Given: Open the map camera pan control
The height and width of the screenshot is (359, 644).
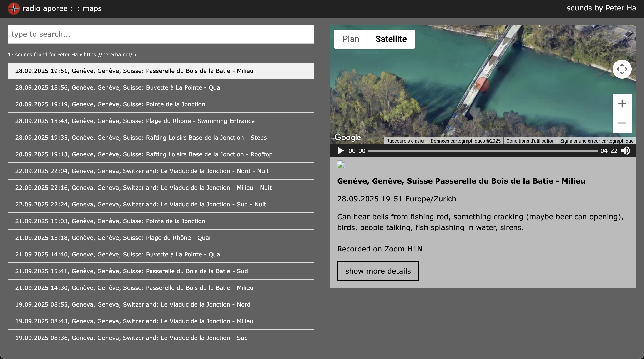Looking at the screenshot, I should (622, 69).
